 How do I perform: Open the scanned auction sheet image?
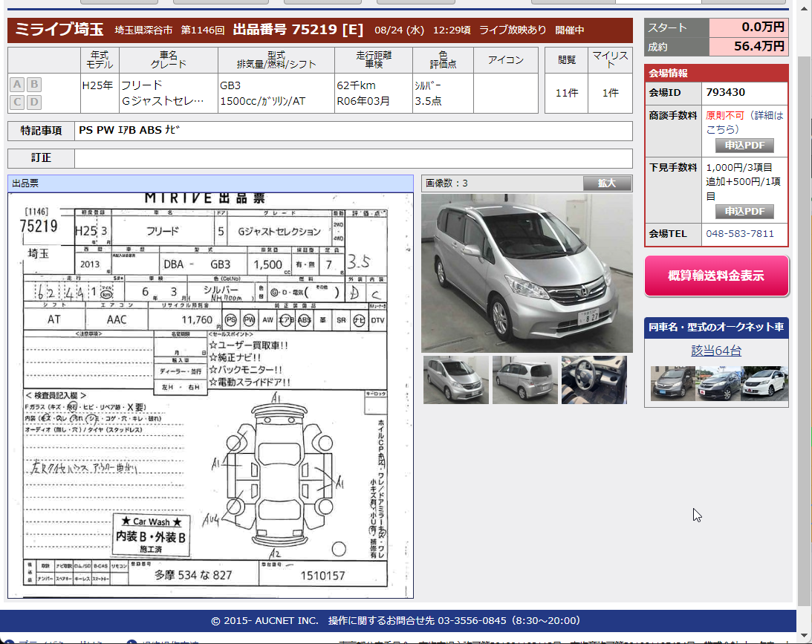(210, 394)
